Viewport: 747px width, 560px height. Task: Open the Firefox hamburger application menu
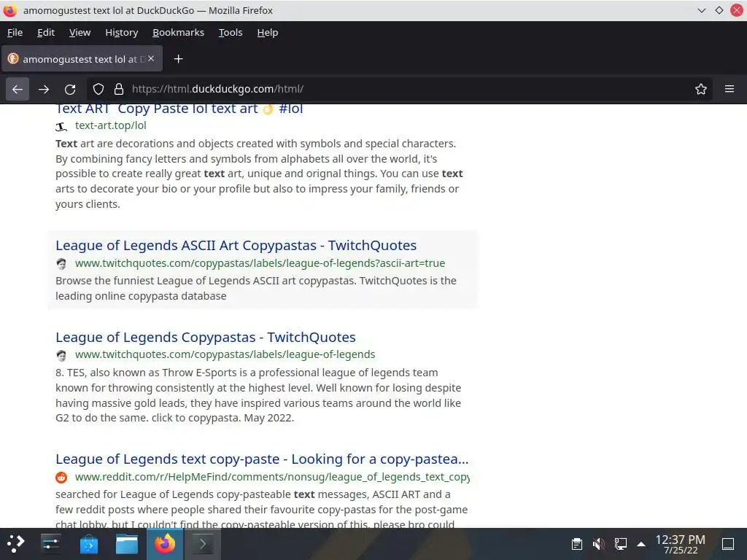click(729, 89)
